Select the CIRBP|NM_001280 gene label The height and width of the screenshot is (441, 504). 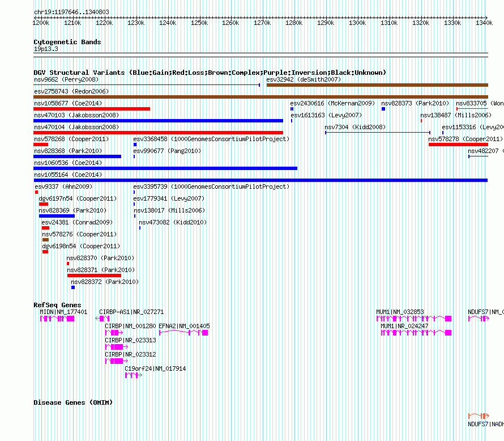[x=130, y=326]
